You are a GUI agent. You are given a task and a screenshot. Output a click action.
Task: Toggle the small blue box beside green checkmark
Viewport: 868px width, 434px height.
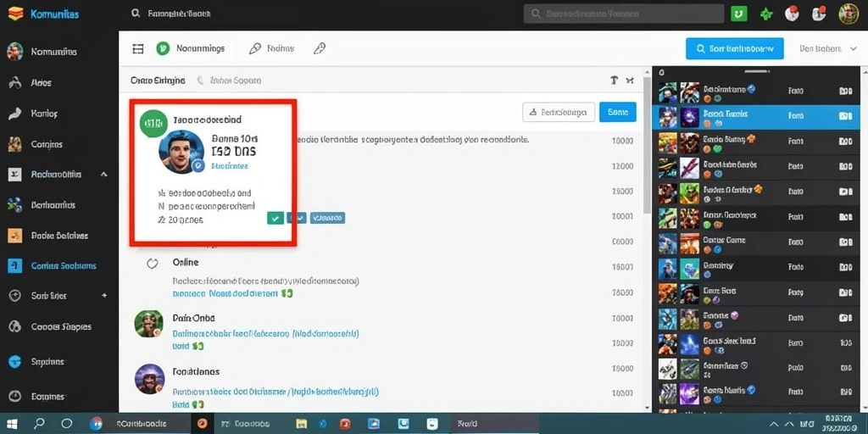(298, 218)
